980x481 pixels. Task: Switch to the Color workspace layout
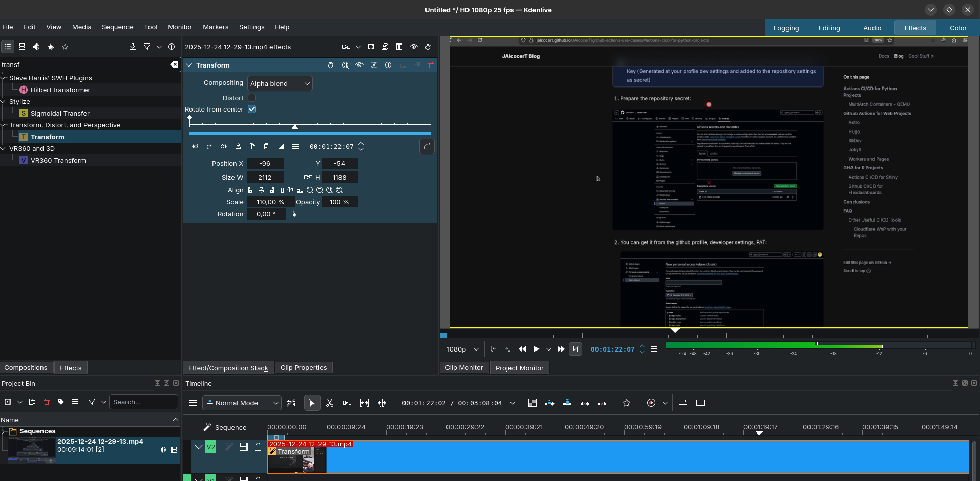[x=957, y=28]
